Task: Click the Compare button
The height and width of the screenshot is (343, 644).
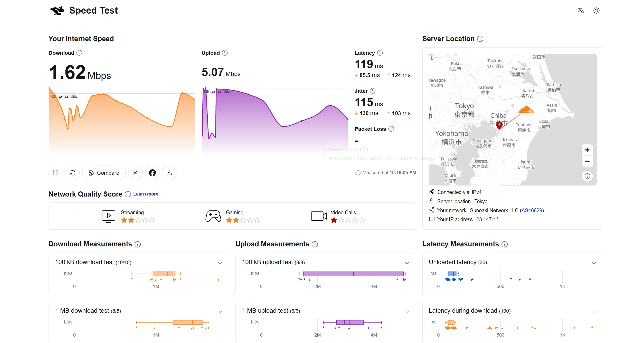Action: (104, 173)
